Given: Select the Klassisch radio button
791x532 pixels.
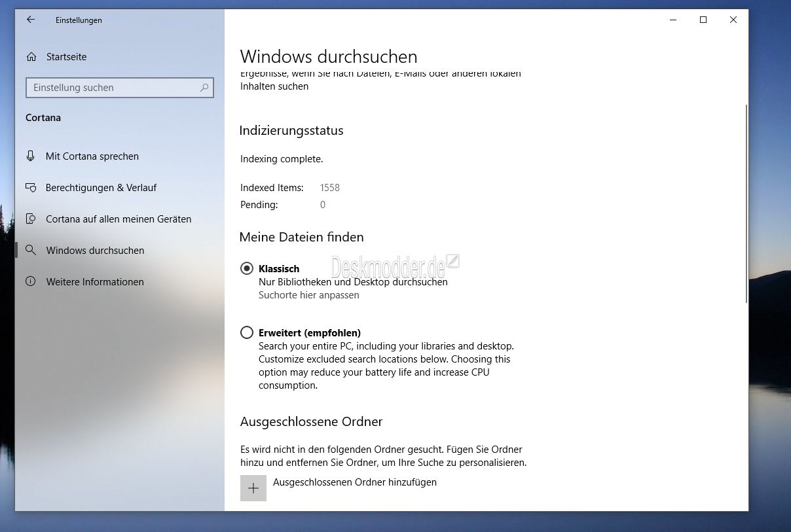Looking at the screenshot, I should 247,268.
